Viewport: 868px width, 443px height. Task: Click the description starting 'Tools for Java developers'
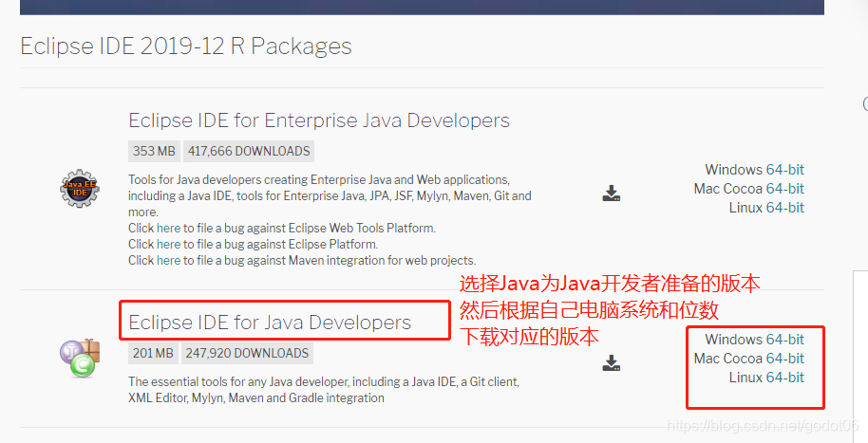(x=330, y=195)
